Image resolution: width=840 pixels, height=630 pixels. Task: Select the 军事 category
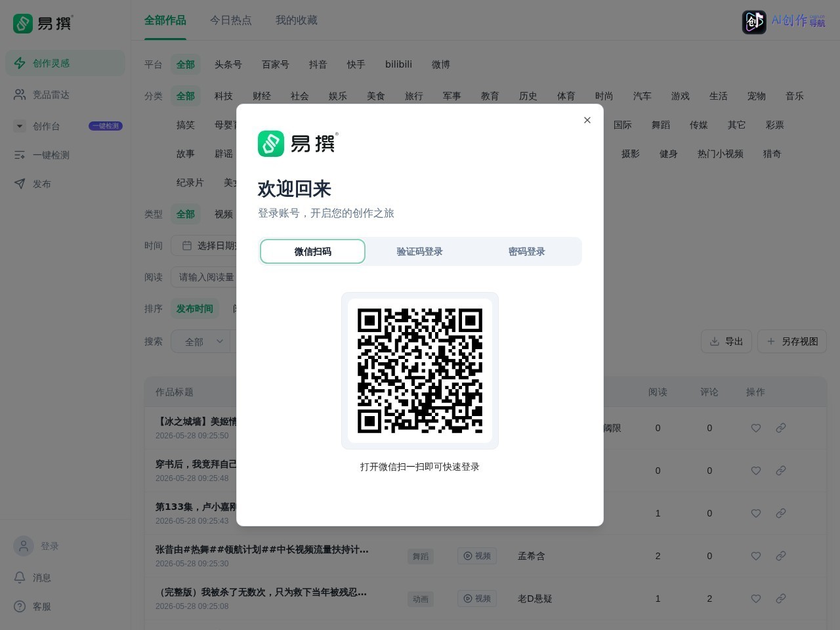[452, 96]
